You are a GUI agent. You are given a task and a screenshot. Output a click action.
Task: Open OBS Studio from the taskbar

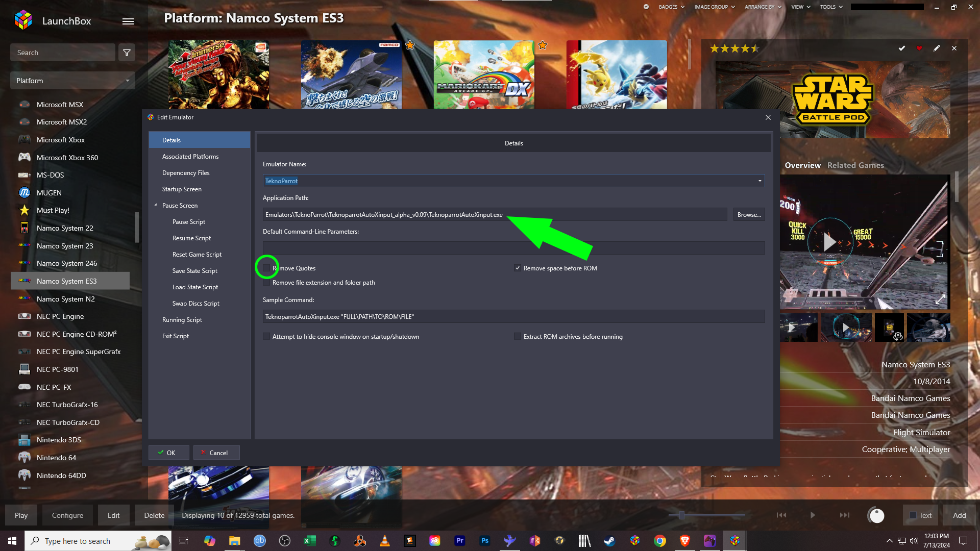pos(285,541)
